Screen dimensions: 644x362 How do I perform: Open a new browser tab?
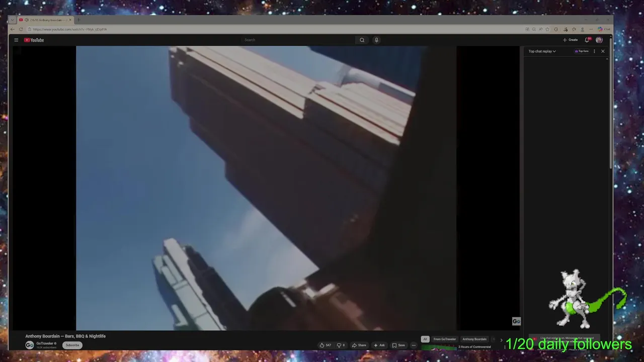pyautogui.click(x=78, y=20)
